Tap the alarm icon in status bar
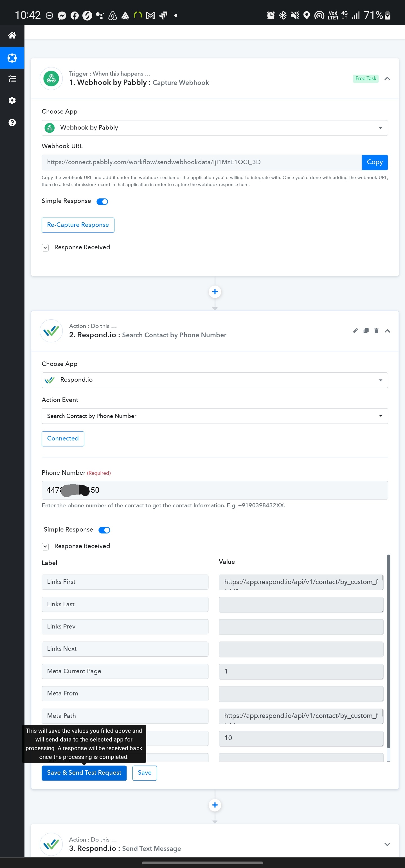This screenshot has height=868, width=405. tap(271, 15)
